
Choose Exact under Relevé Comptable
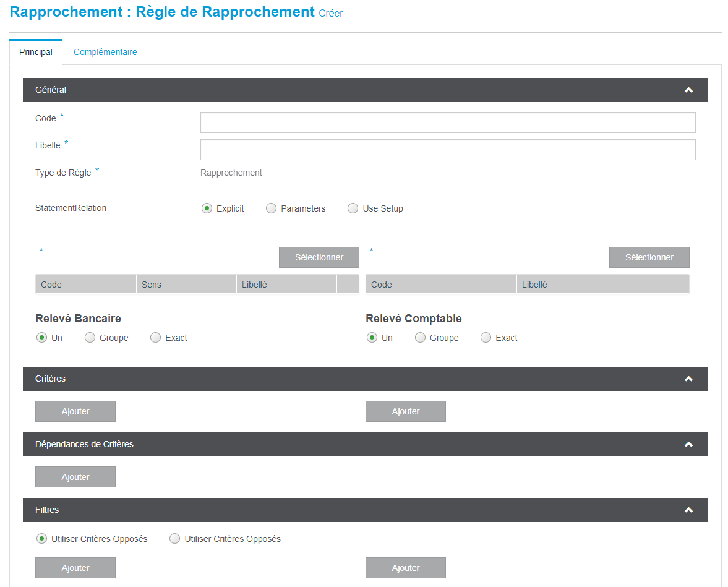point(486,338)
